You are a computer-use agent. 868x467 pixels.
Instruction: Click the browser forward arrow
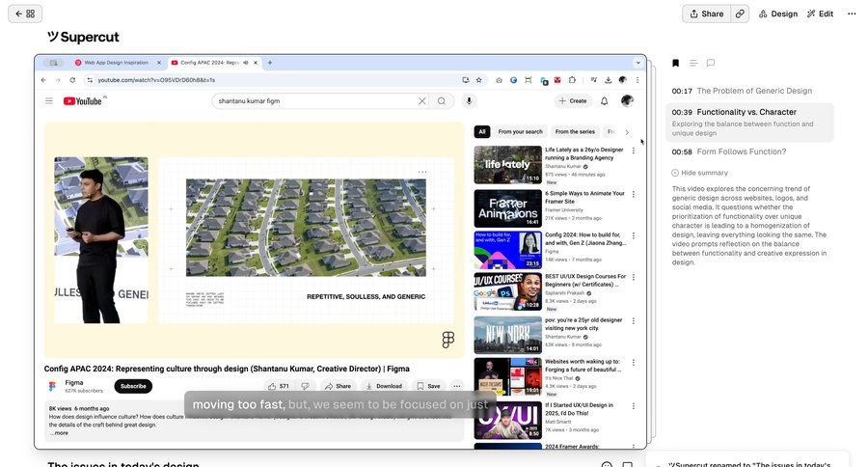(x=58, y=80)
